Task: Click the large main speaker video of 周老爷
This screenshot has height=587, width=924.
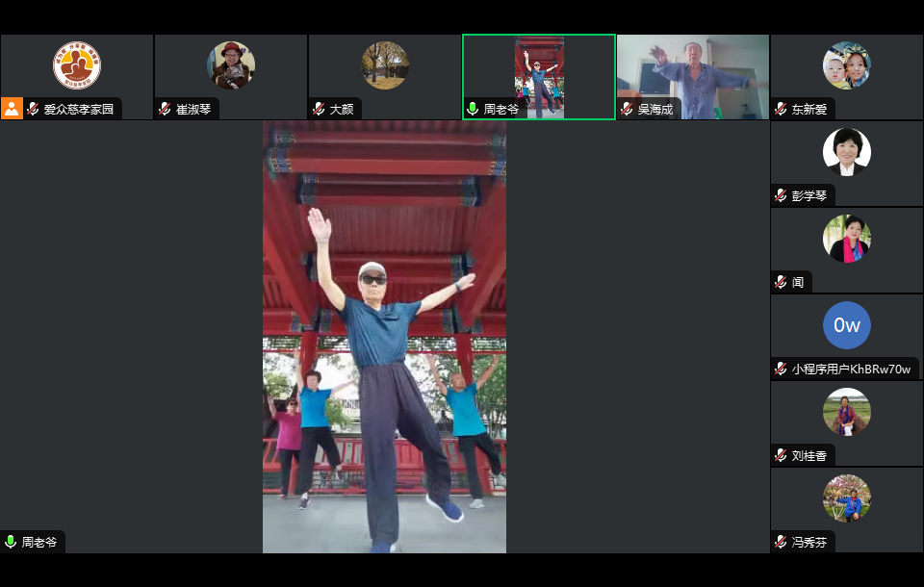Action: [385, 337]
